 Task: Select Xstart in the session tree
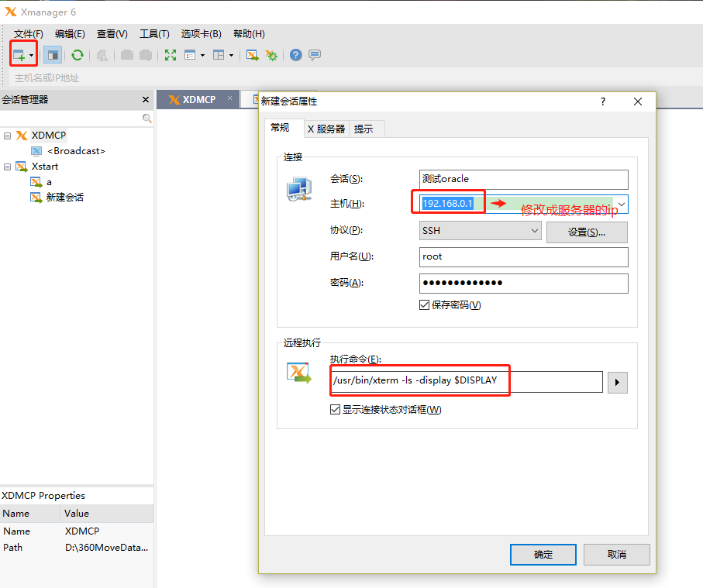[x=45, y=167]
